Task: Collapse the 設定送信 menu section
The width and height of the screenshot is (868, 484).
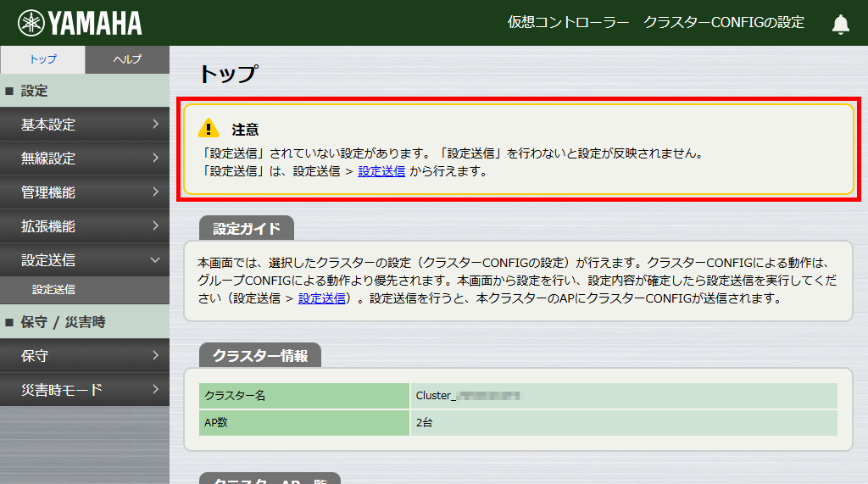Action: [x=85, y=259]
